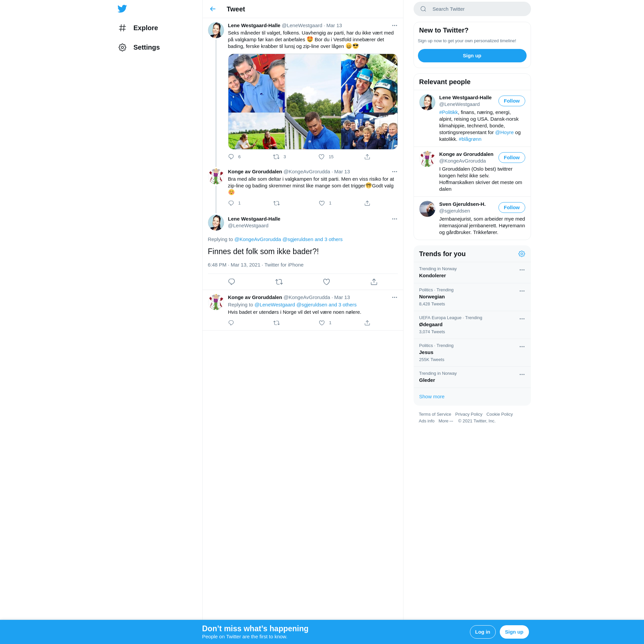
Task: Reply to Lene's Mar 13 tweet with 6 replies
Action: pos(231,157)
